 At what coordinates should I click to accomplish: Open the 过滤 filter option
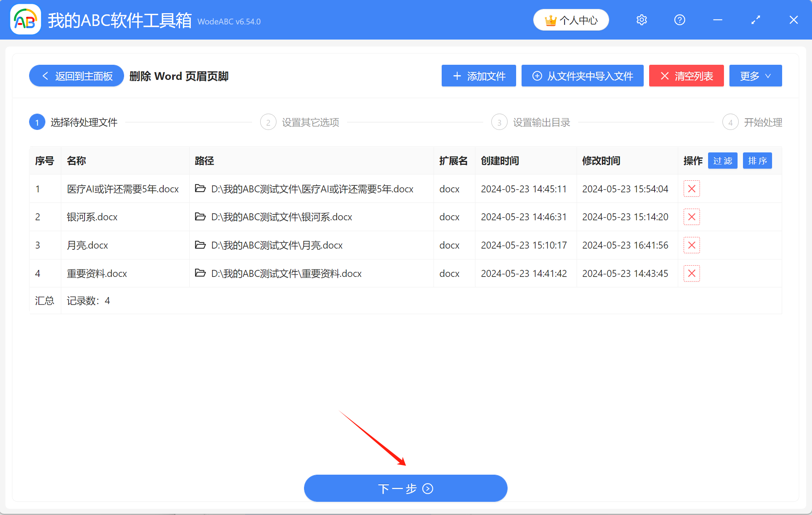[x=722, y=161]
